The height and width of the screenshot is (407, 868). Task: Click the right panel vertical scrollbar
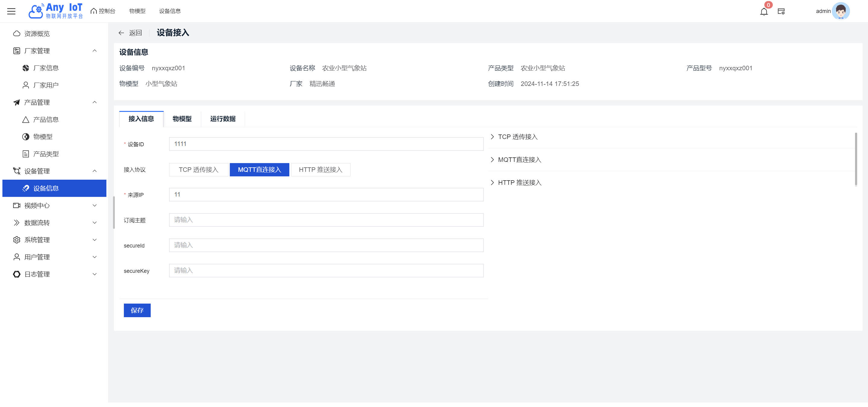pos(856,159)
